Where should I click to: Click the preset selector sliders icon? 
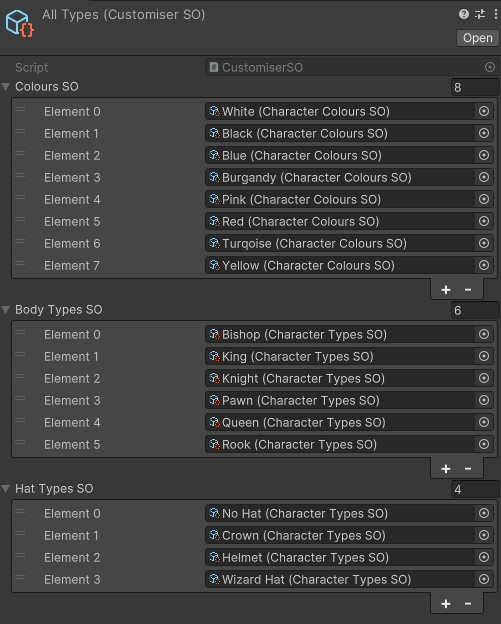480,15
